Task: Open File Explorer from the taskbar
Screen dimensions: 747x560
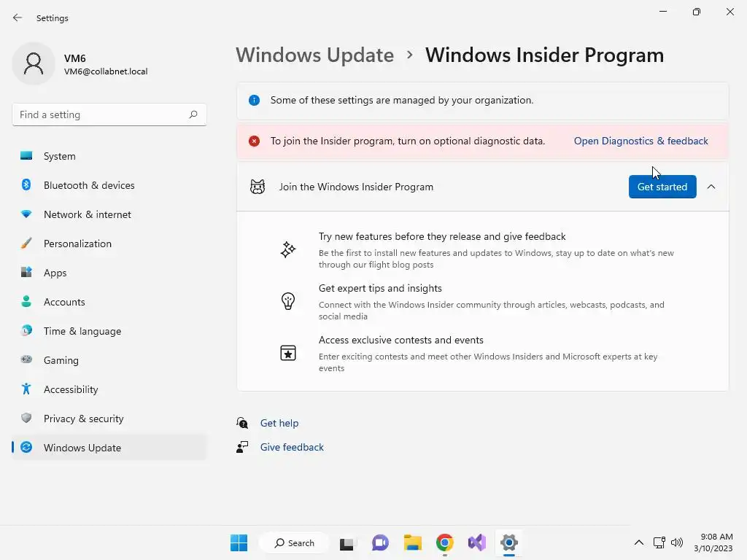Action: (x=413, y=542)
